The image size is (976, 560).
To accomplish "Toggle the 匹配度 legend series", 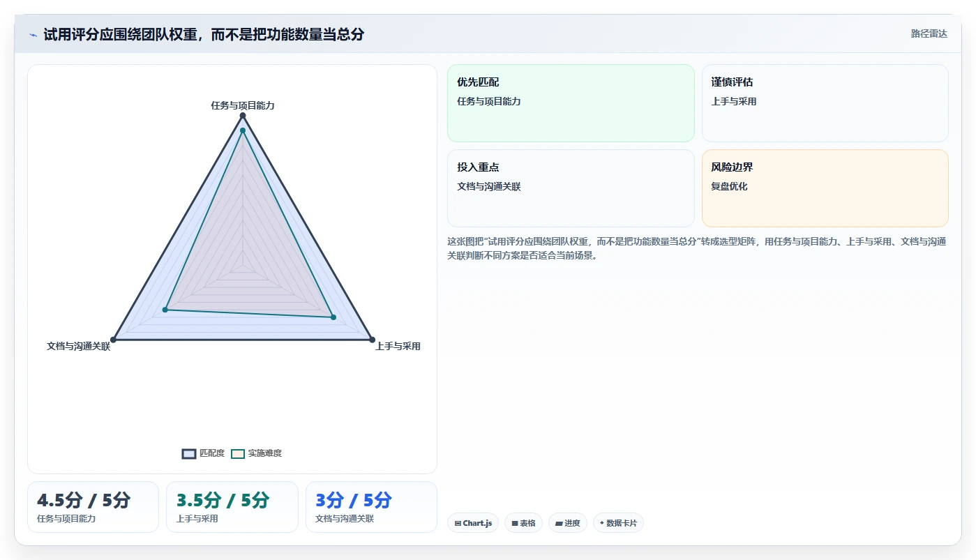I will [204, 453].
